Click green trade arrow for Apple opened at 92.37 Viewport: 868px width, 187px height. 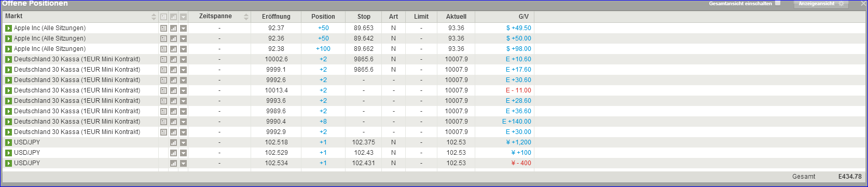pyautogui.click(x=8, y=28)
